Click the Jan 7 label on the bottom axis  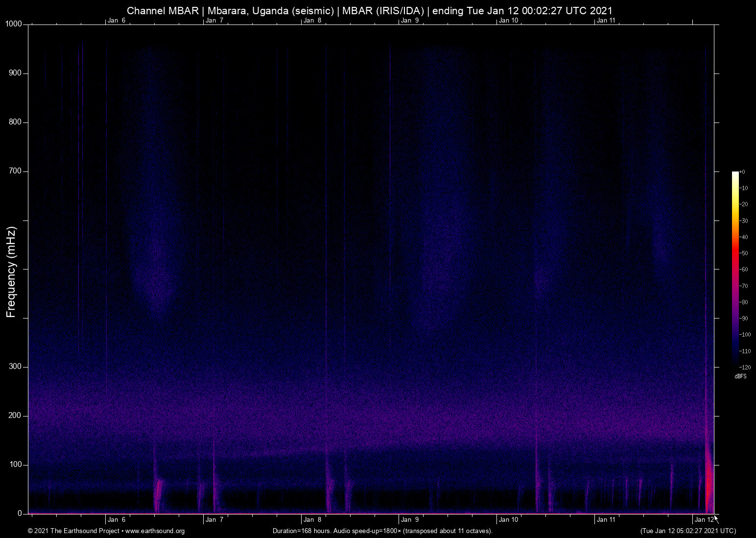[x=214, y=520]
